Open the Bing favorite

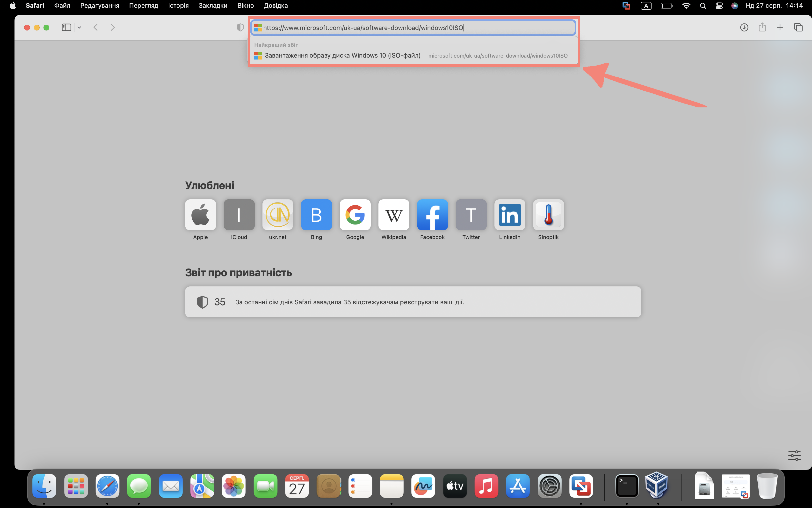(316, 215)
